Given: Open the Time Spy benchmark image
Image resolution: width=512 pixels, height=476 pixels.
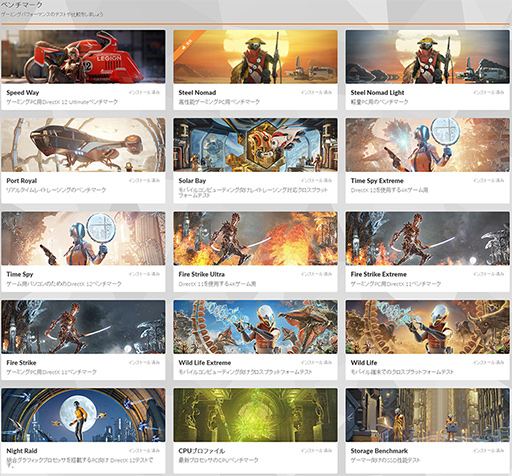Looking at the screenshot, I should pos(83,238).
